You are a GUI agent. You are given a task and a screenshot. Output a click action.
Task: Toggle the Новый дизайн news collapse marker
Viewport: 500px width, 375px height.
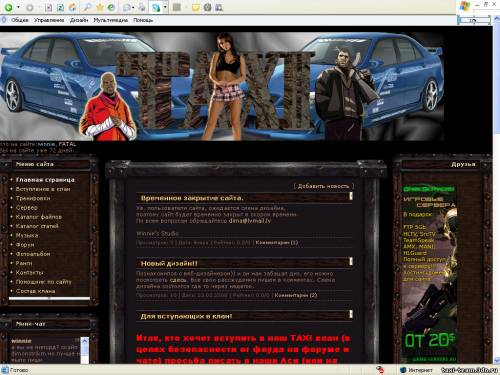pos(351,261)
